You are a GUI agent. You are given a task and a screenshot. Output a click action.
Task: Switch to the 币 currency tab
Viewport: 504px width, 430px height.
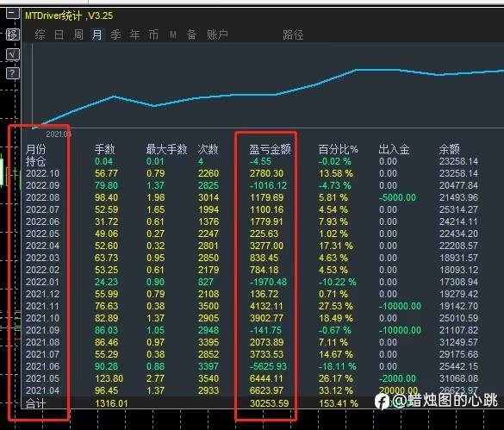pyautogui.click(x=153, y=34)
